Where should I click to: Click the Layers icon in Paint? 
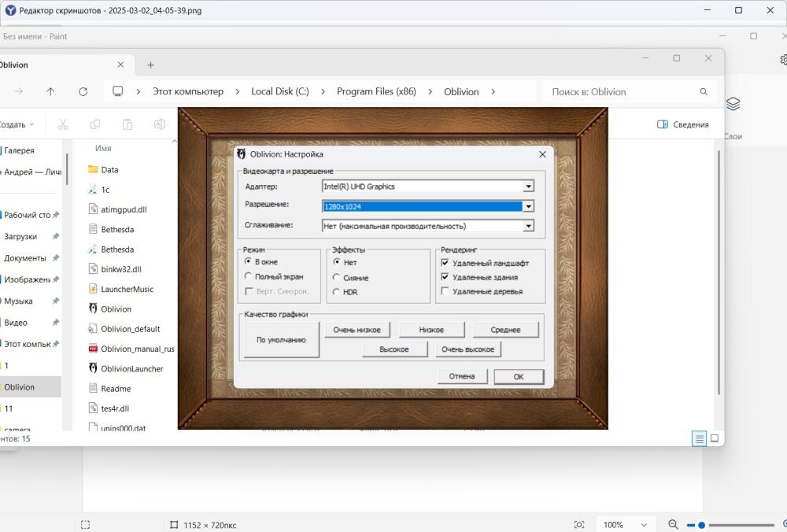point(733,104)
